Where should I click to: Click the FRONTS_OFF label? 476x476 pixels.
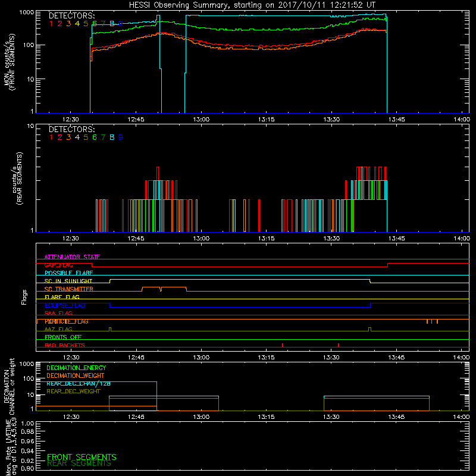pos(63,337)
